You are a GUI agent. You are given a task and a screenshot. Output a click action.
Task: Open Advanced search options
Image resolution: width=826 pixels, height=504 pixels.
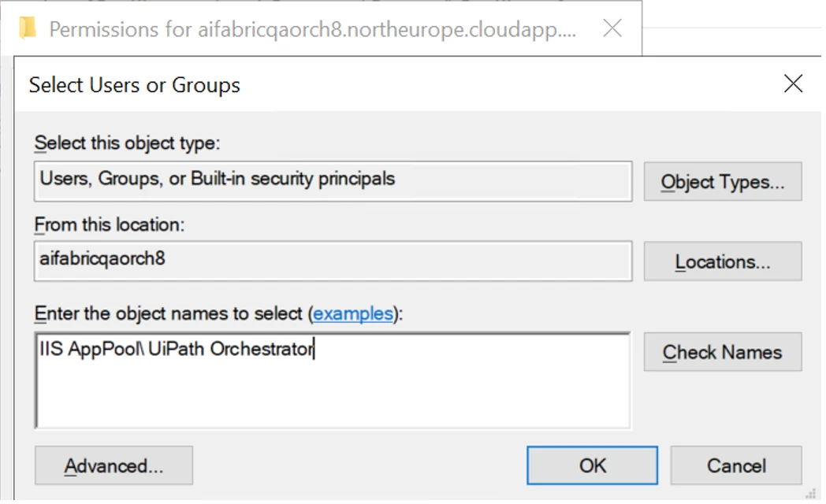113,465
